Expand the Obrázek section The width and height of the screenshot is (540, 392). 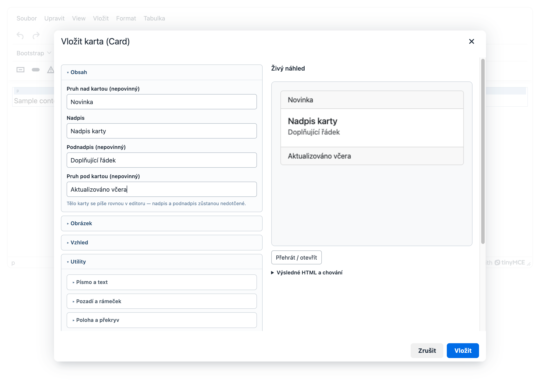coord(162,223)
